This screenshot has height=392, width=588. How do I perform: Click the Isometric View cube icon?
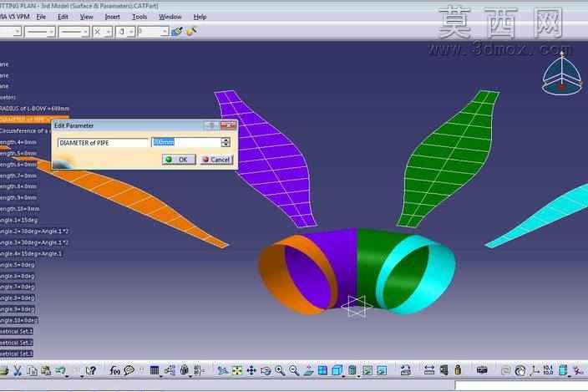pyautogui.click(x=337, y=370)
